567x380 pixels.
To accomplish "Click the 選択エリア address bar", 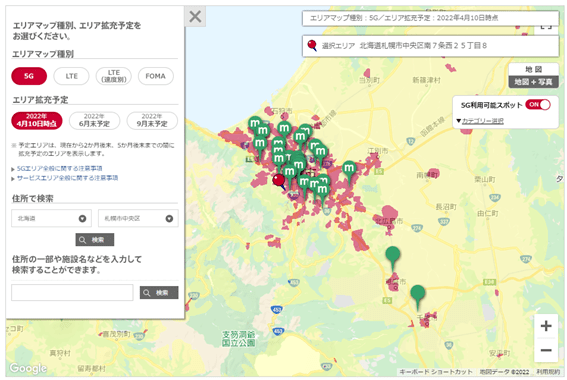I will 431,46.
